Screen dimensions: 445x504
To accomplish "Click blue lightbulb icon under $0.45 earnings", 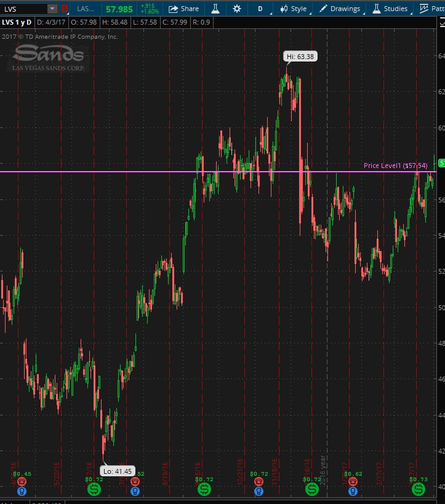I will click(22, 491).
